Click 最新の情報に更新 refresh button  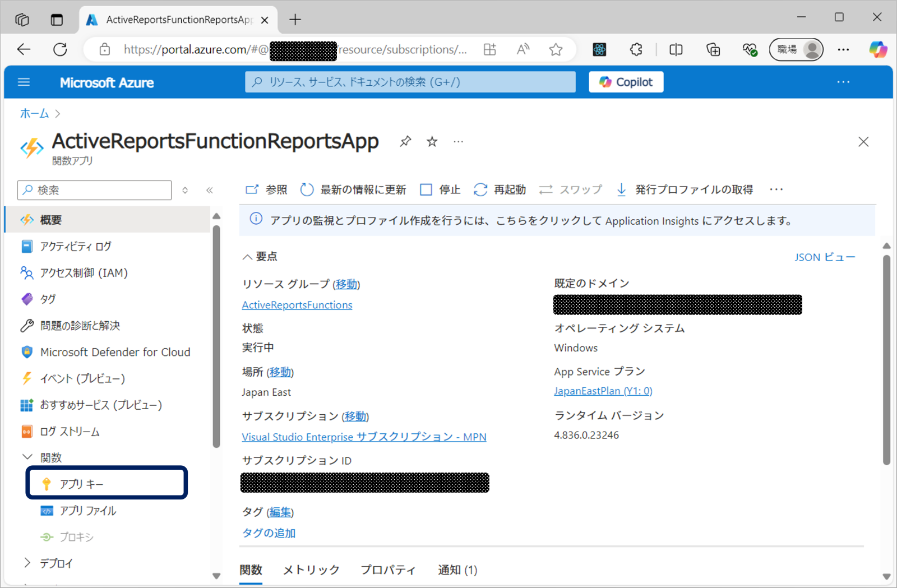[x=353, y=189]
